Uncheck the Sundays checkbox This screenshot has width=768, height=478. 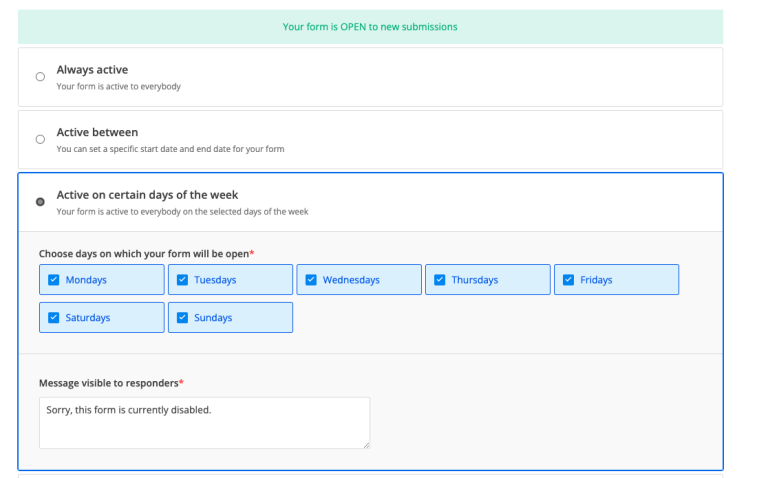coord(182,317)
